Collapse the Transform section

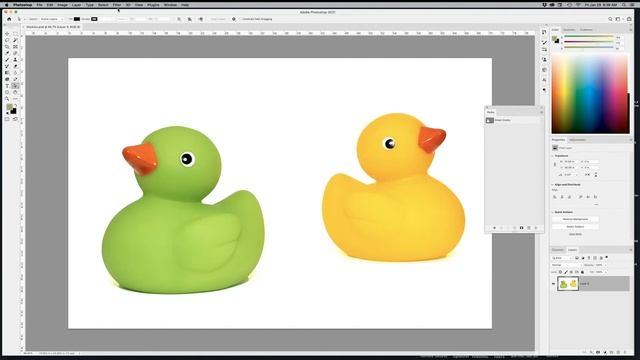pos(553,156)
